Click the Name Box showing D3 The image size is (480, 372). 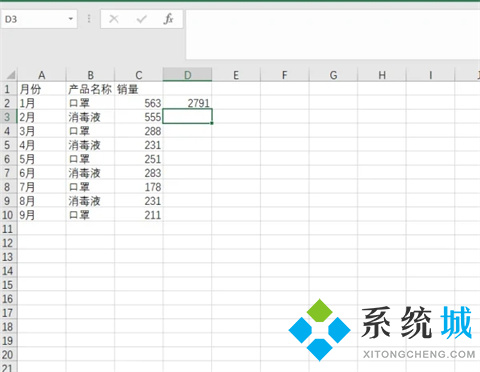[39, 19]
